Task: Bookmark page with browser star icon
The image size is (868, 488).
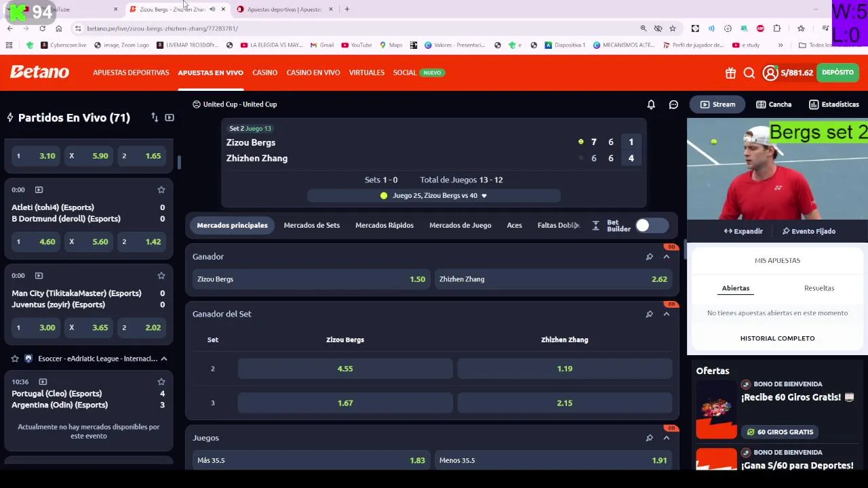Action: [673, 28]
